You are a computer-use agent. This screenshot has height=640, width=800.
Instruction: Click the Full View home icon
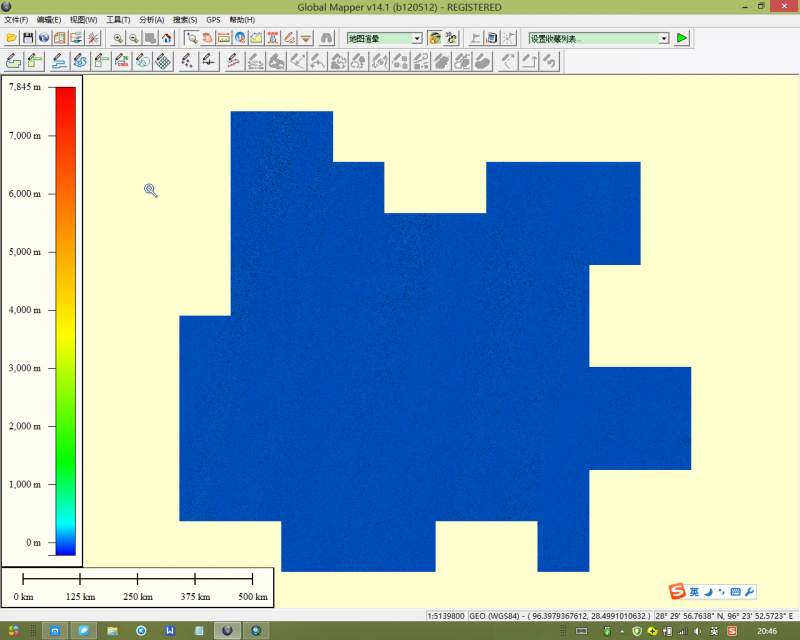click(x=167, y=38)
